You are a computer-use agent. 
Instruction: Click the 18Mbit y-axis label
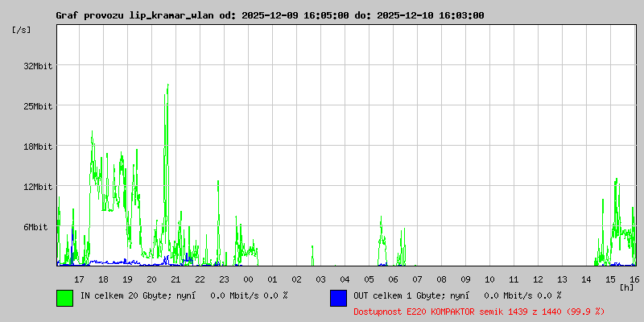(37, 147)
